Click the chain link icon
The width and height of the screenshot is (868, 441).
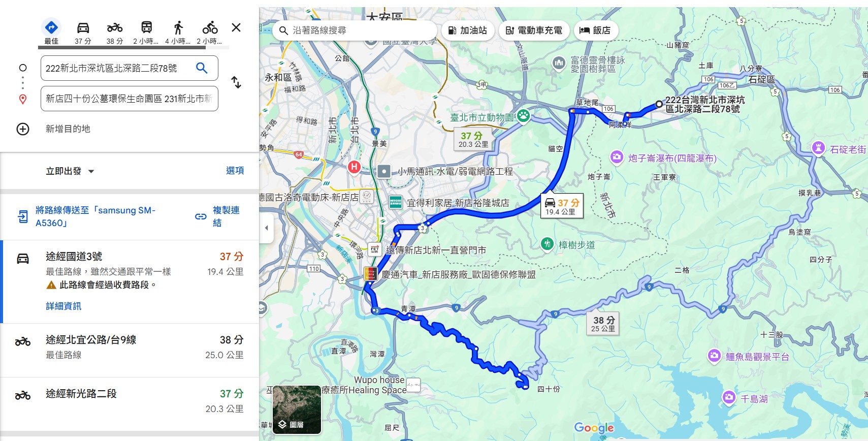pos(201,216)
